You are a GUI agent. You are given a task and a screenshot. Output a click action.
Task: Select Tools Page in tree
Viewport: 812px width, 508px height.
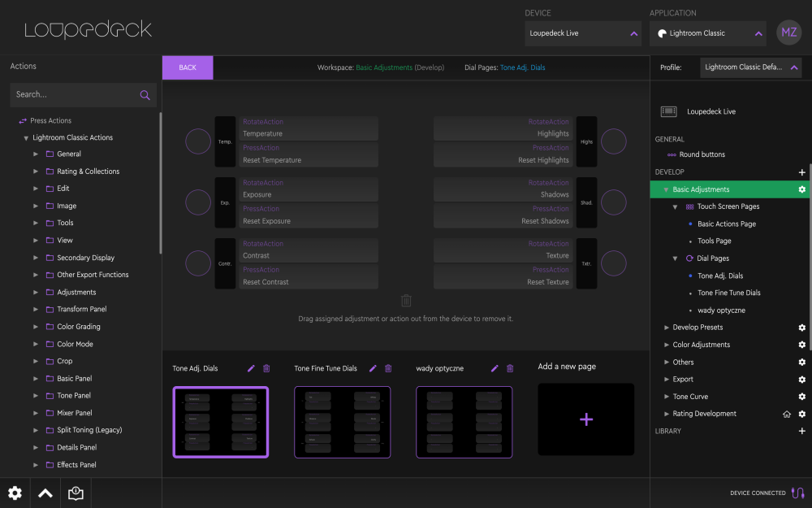click(x=714, y=241)
